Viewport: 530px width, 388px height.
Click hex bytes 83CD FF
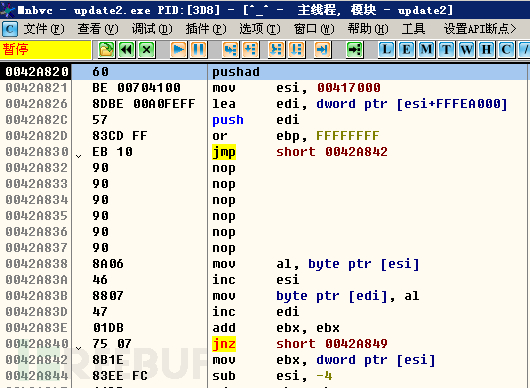click(120, 136)
